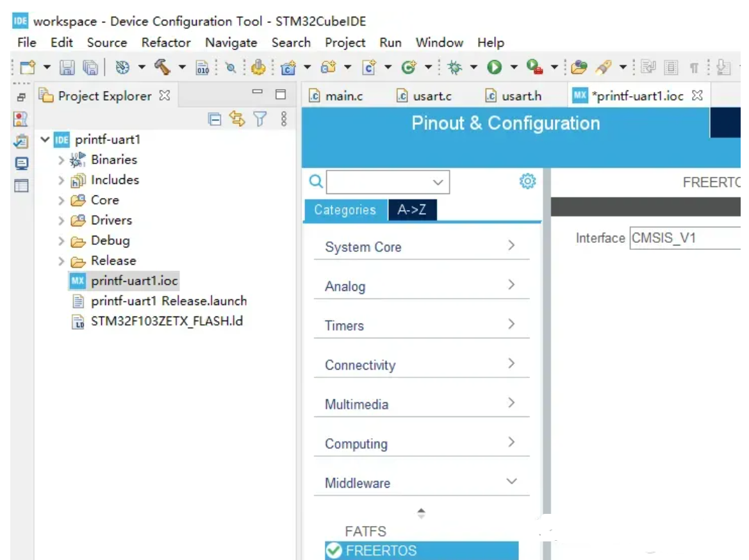The image size is (749, 560).
Task: Click the new C source file toolbar icon
Action: pyautogui.click(x=369, y=67)
